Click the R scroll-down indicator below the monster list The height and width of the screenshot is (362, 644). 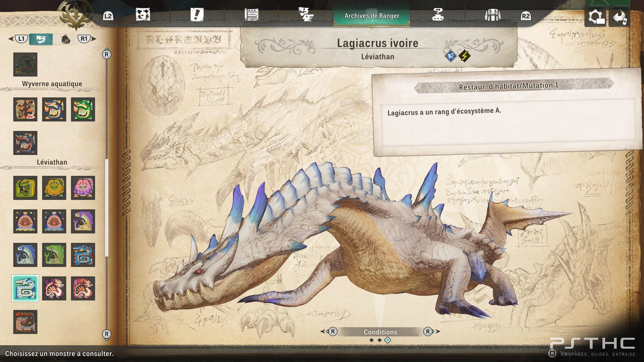[x=107, y=334]
